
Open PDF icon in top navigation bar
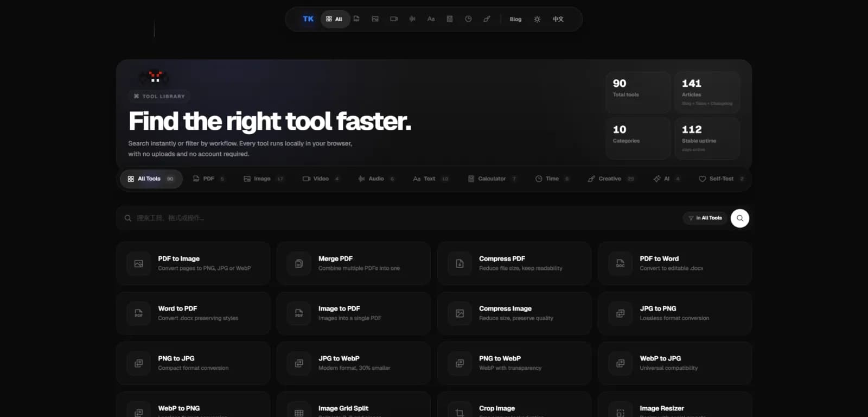(356, 19)
